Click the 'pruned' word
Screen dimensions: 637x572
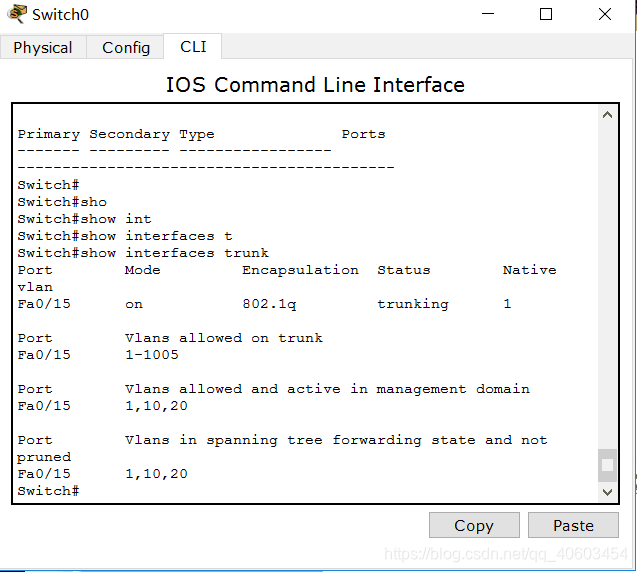(44, 457)
